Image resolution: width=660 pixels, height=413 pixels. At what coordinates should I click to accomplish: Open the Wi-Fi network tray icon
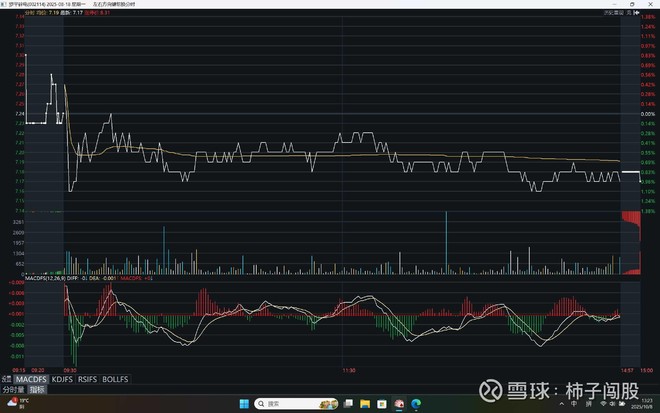603,404
